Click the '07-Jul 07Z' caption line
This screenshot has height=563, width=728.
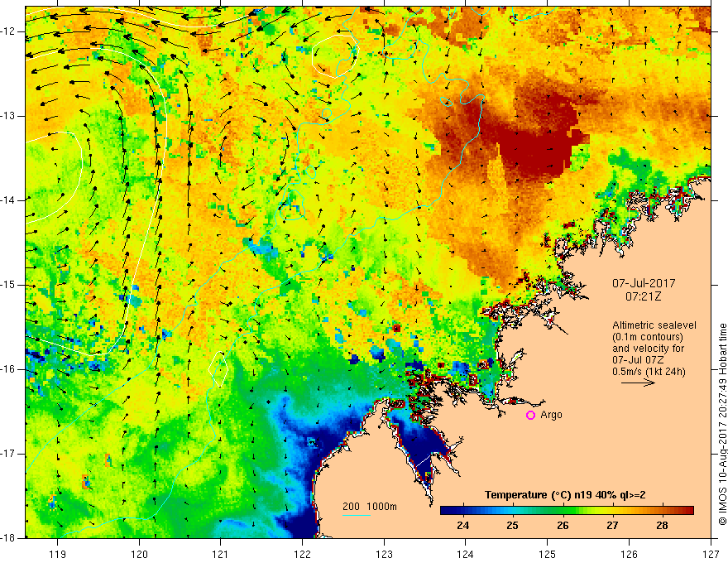point(638,360)
